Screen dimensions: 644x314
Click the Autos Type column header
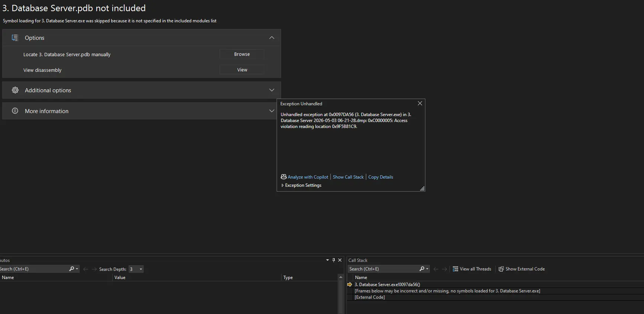click(x=309, y=278)
